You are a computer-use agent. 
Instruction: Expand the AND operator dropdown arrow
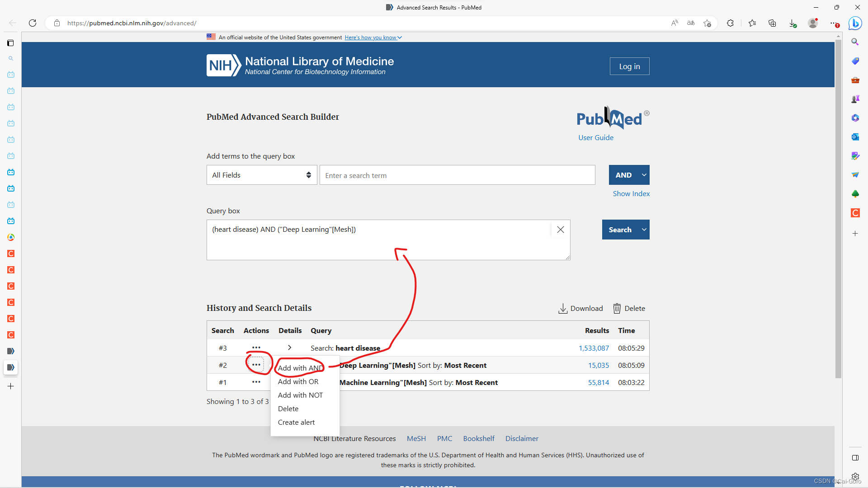[x=644, y=175]
